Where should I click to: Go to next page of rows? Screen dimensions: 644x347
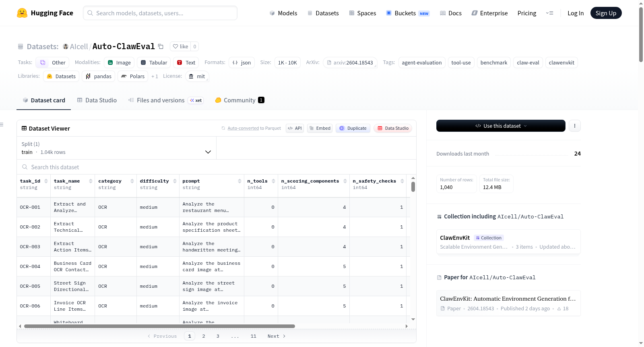tap(277, 336)
